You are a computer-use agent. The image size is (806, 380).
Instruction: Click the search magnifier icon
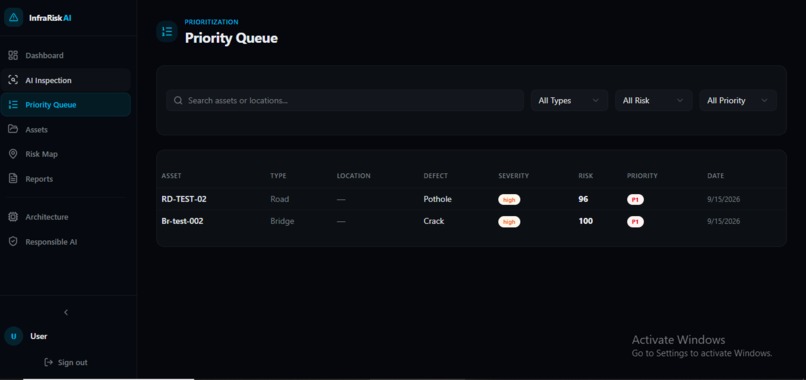coord(178,101)
